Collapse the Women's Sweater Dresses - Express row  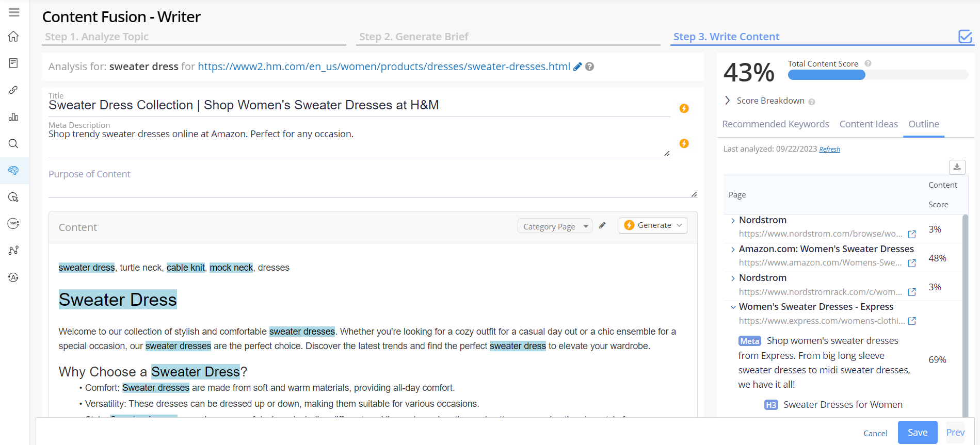[733, 307]
